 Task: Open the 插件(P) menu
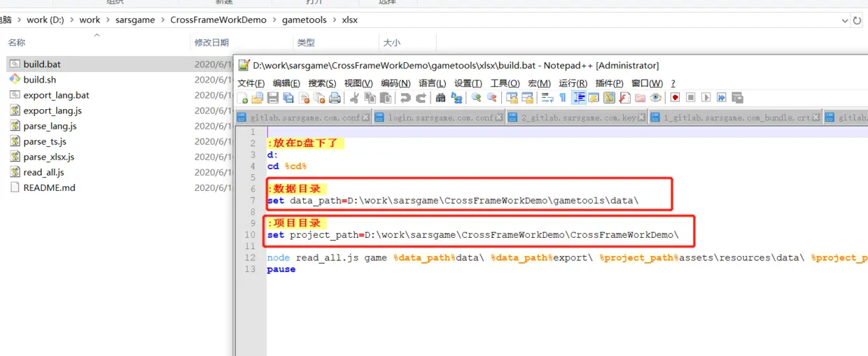[609, 83]
